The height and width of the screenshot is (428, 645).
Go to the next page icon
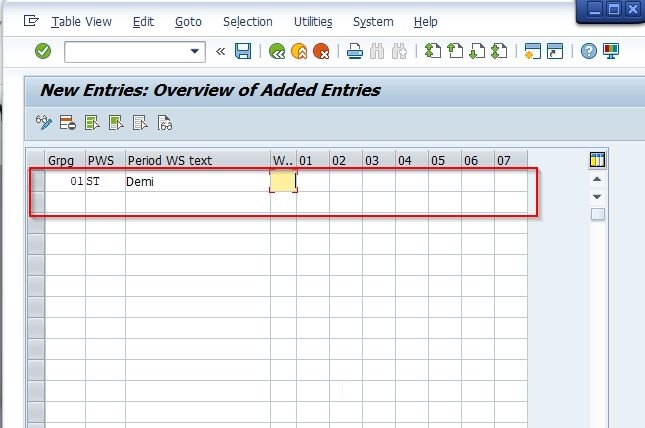(x=477, y=51)
